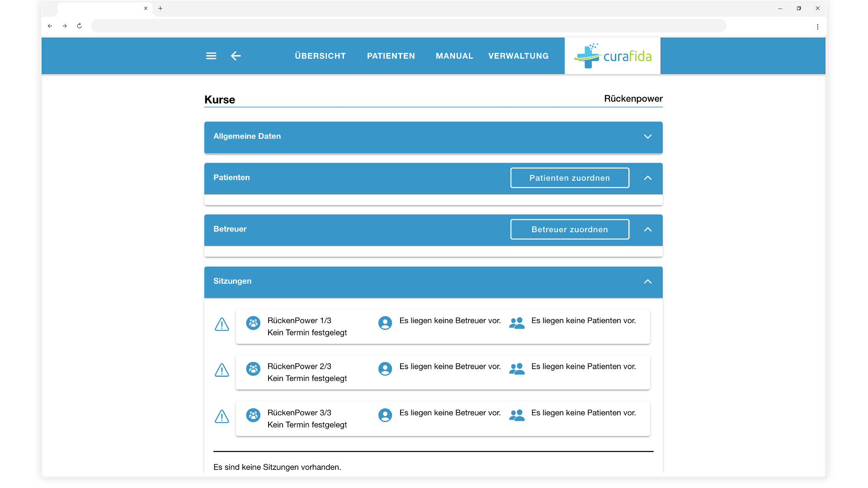Click warning triangle for RückenPower 1/3
The image size is (868, 488).
(222, 324)
